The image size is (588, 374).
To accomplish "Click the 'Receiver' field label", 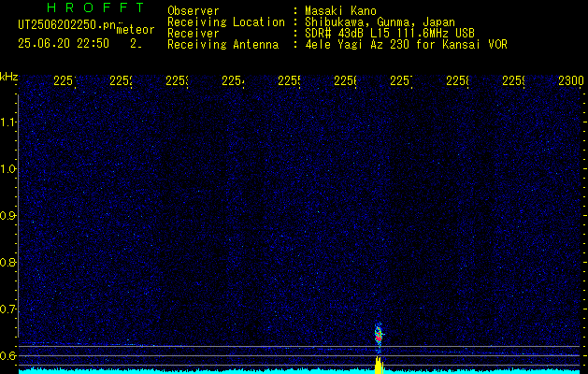I will coord(194,34).
